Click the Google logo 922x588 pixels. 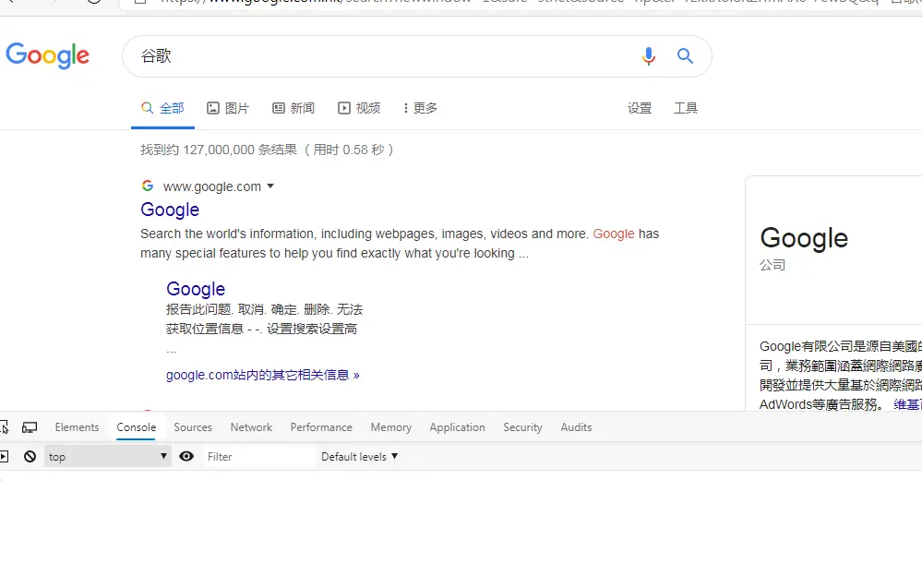[x=48, y=56]
